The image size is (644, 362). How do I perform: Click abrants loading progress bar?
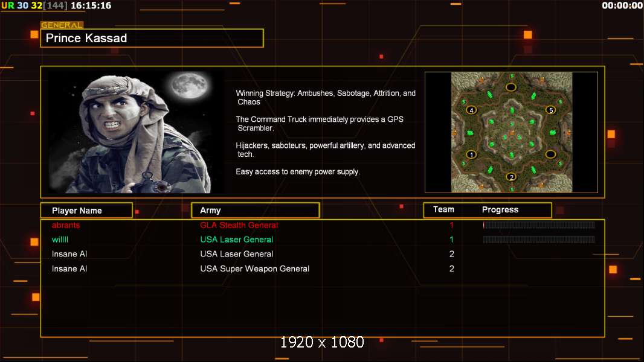[539, 224]
